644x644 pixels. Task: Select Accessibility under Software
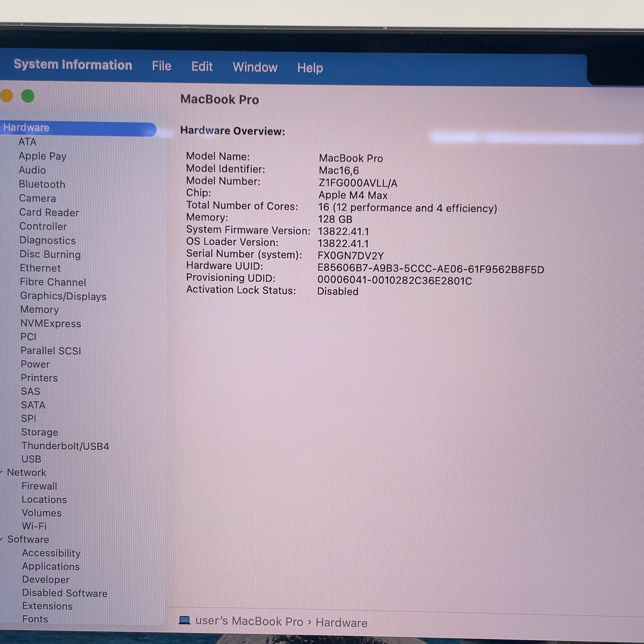[52, 553]
